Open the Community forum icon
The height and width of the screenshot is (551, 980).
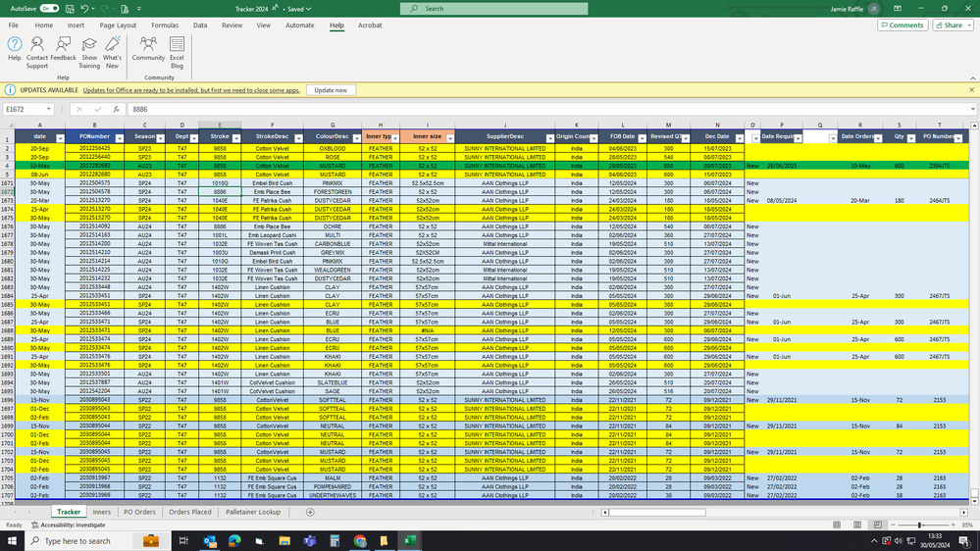coord(148,49)
